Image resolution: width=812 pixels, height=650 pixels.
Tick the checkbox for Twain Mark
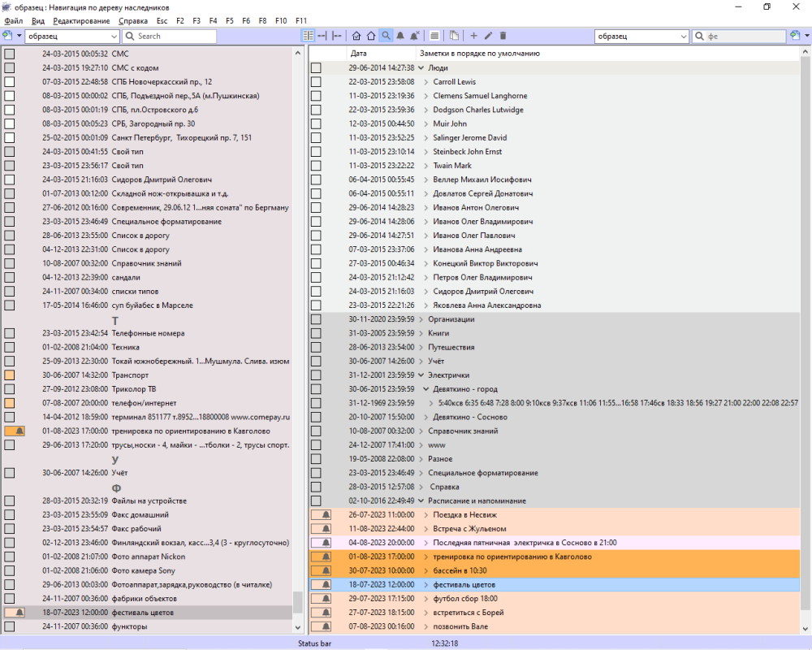(x=316, y=166)
